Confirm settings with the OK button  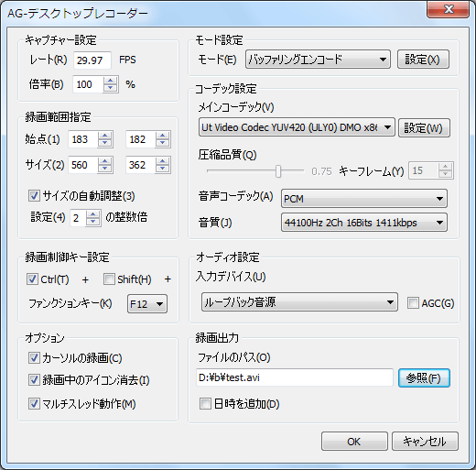354,441
